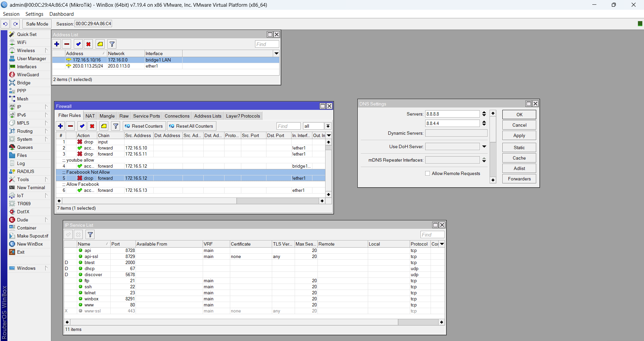The image size is (644, 341).
Task: Click the add (plus) icon in Firewall toolbar
Action: (x=60, y=126)
